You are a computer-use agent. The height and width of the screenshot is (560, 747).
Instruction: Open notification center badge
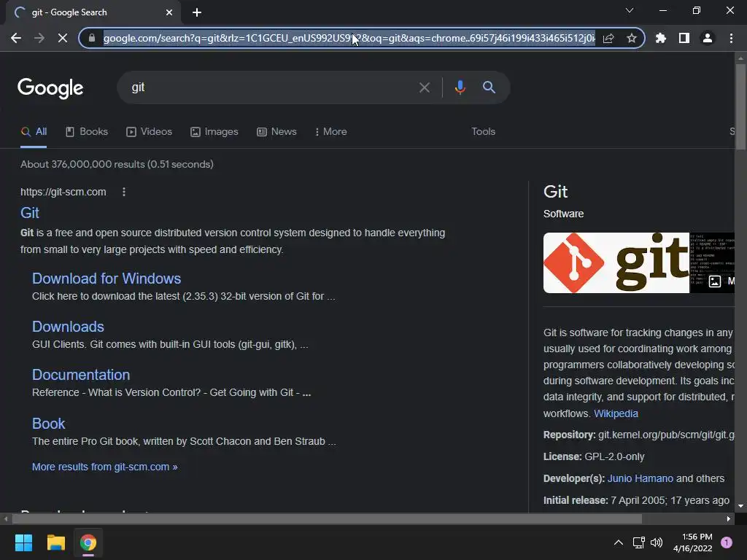pyautogui.click(x=727, y=542)
